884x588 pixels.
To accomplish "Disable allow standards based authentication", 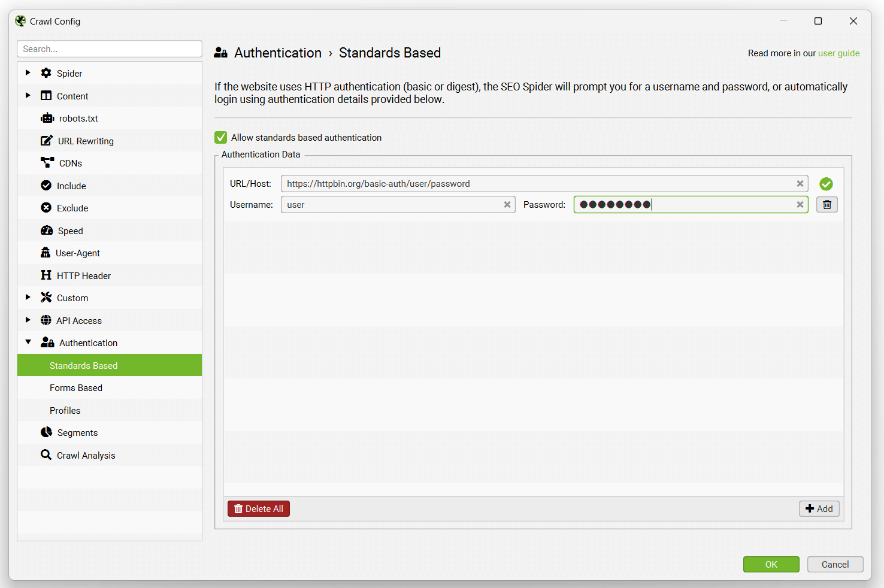I will [x=220, y=137].
